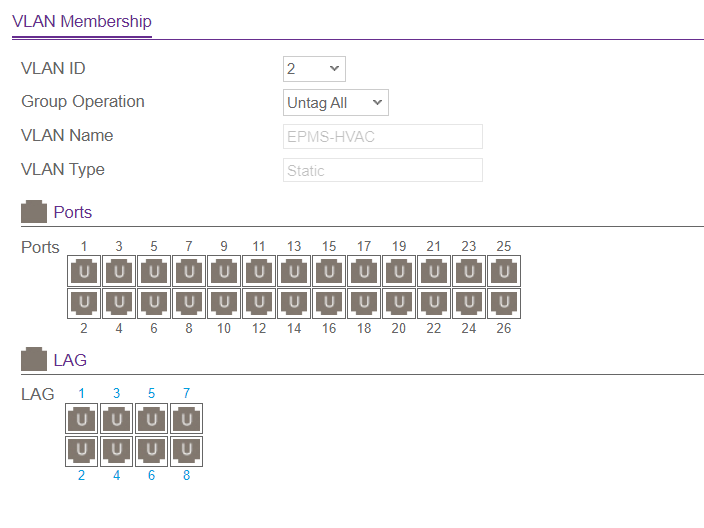Toggle membership for port 15
The width and height of the screenshot is (704, 528).
[x=329, y=271]
